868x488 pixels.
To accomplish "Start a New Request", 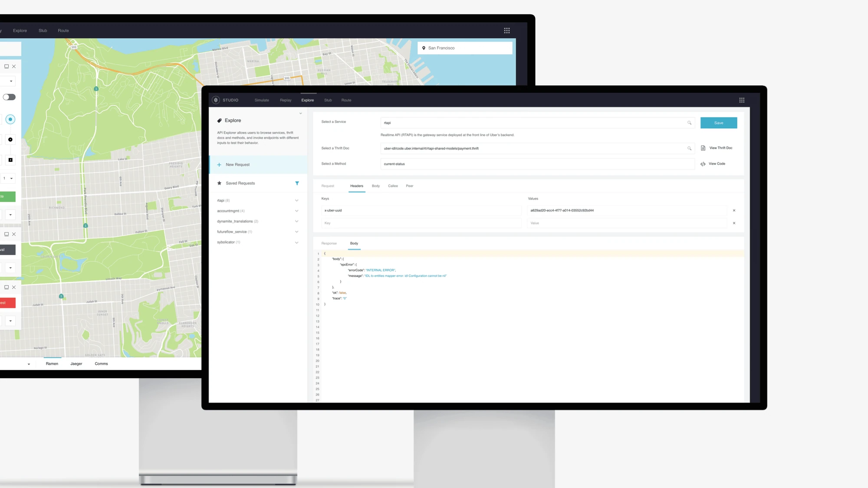I will tap(258, 165).
